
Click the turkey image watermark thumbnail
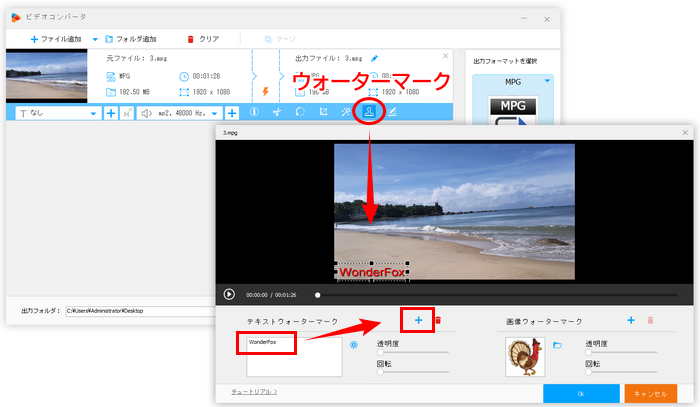point(525,357)
